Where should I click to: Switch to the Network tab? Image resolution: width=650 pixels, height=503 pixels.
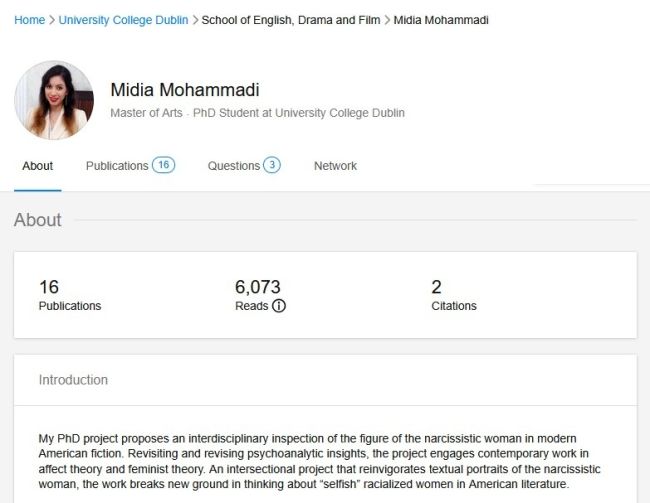335,166
